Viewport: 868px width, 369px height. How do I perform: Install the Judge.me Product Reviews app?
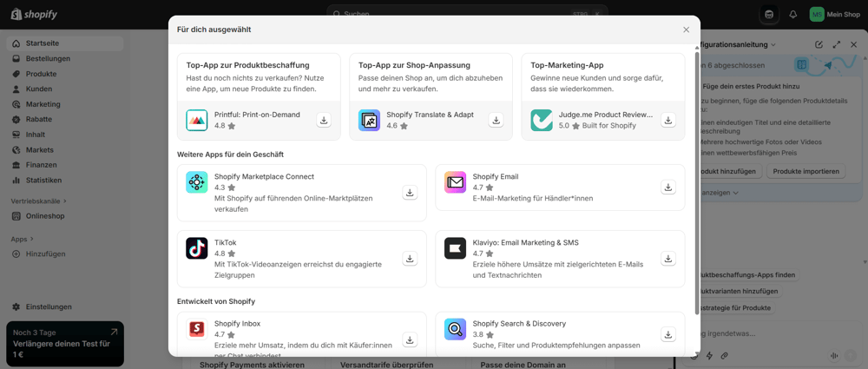(x=667, y=121)
